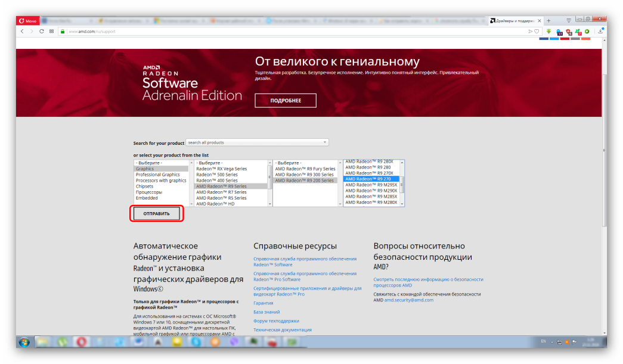Open the Speed Dial grid icon
This screenshot has height=364, width=623.
(x=51, y=31)
